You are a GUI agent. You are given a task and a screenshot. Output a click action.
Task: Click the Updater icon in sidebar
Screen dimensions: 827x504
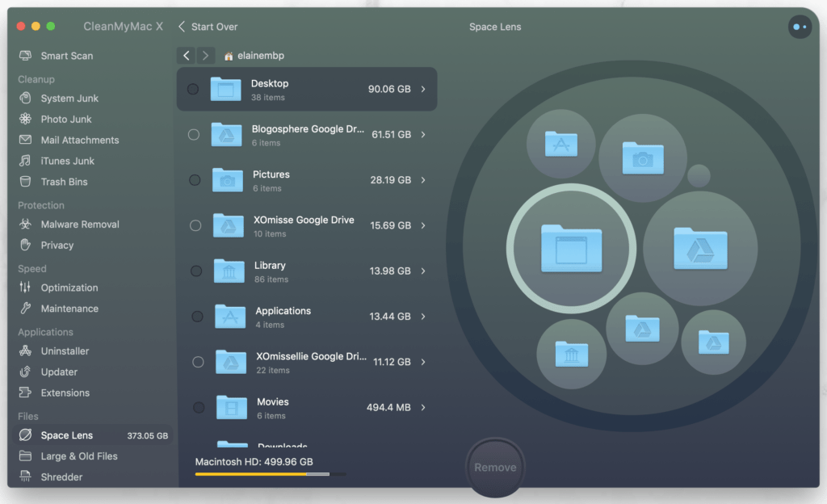tap(25, 372)
